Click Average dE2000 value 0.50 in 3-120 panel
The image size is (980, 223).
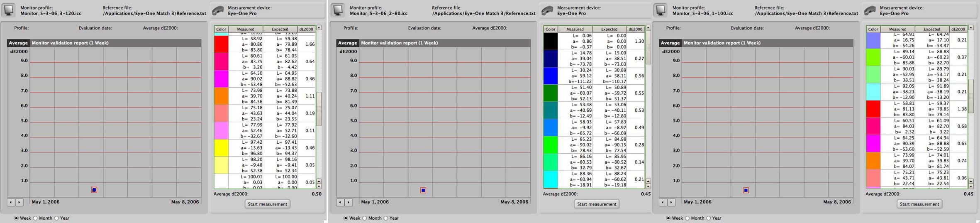pyautogui.click(x=317, y=194)
